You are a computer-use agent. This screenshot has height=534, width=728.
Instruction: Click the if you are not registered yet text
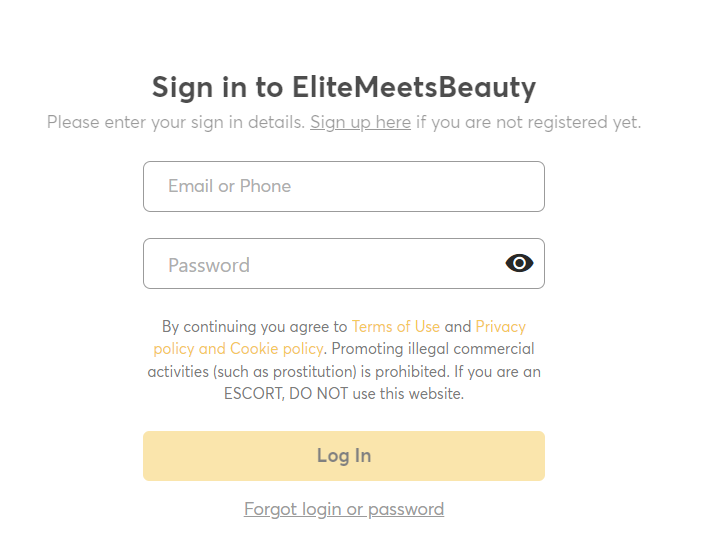[x=528, y=122]
